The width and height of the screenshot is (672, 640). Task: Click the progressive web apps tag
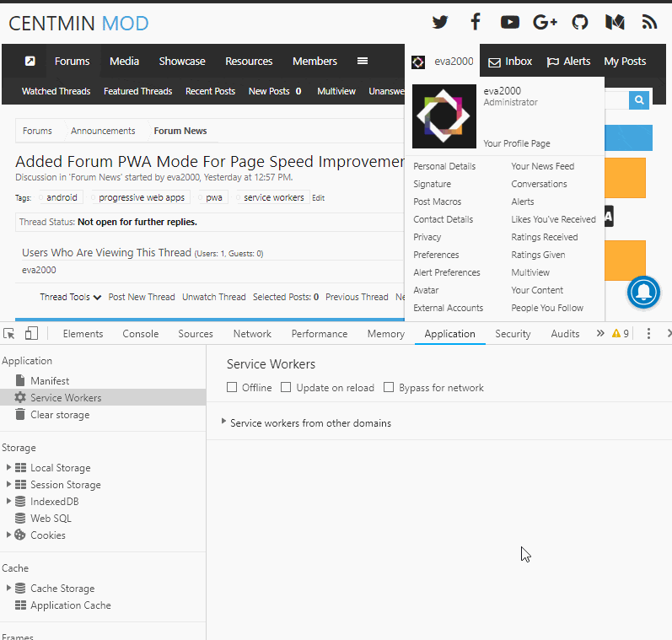coord(141,197)
